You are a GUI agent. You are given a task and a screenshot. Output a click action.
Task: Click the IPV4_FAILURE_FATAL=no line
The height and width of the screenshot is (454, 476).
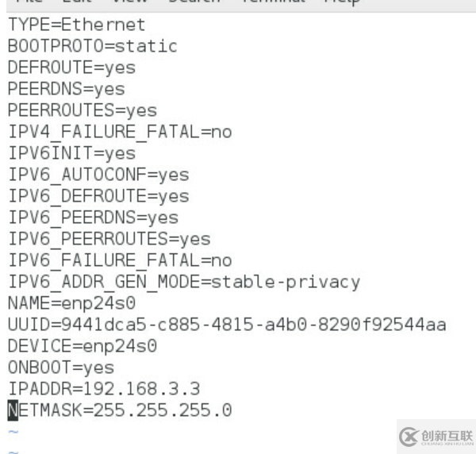[x=120, y=132]
